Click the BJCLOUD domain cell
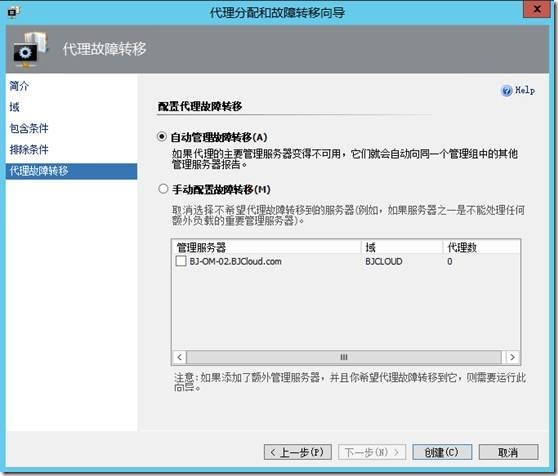This screenshot has width=558, height=476. point(384,261)
